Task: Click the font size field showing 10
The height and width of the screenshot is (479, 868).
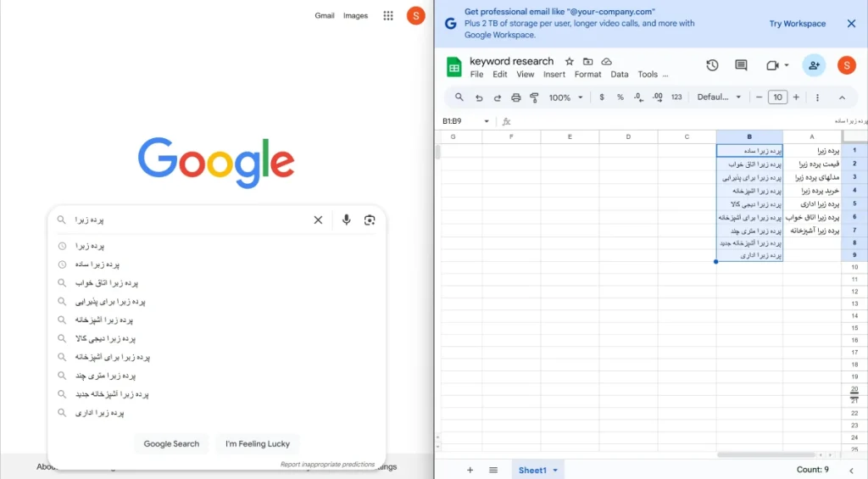Action: (777, 97)
